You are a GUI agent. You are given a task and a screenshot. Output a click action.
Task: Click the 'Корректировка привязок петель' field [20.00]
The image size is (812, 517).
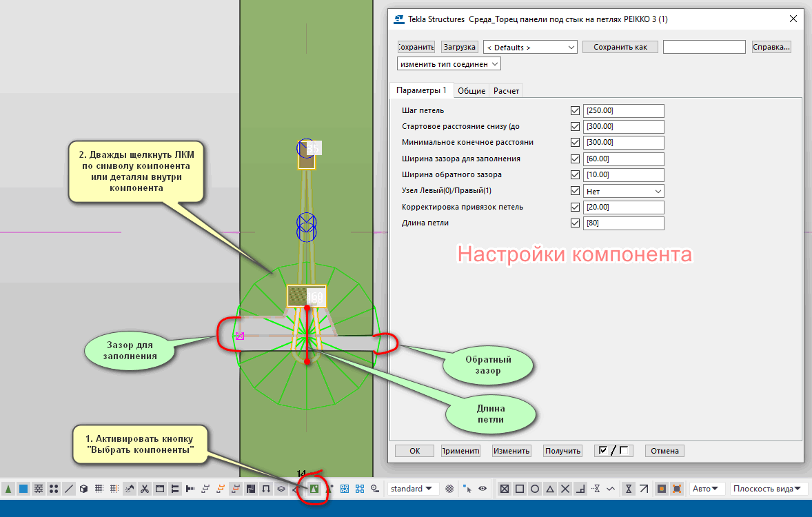(x=624, y=207)
